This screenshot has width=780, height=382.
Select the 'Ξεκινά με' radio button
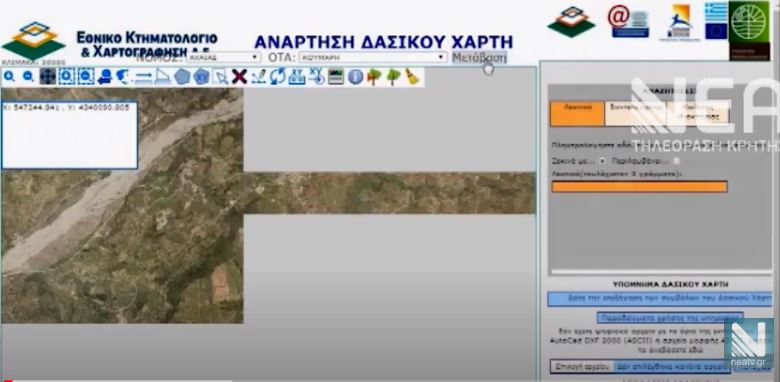click(x=602, y=161)
